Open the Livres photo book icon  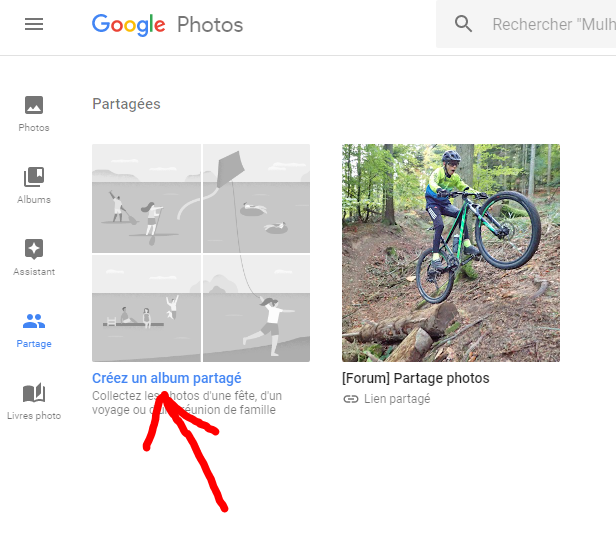tap(34, 393)
